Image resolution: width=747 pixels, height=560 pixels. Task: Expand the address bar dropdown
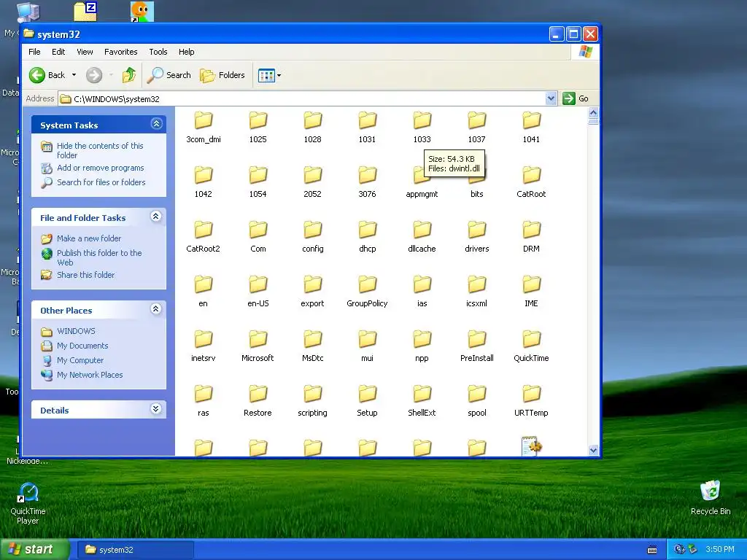551,98
